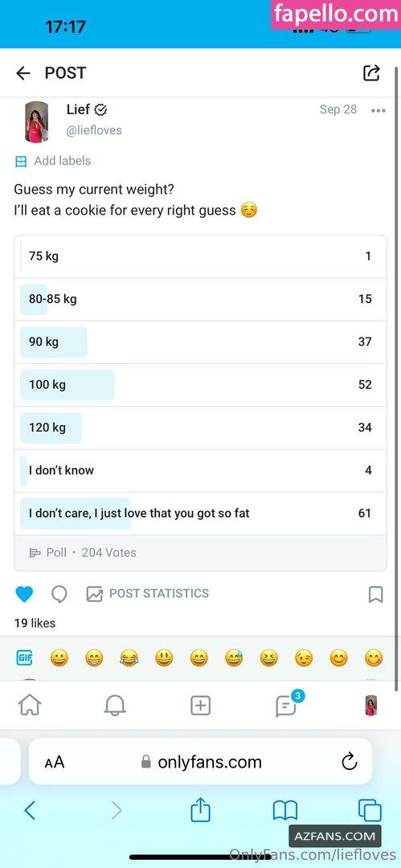
Task: Select the 100 kg poll option
Action: tap(201, 385)
